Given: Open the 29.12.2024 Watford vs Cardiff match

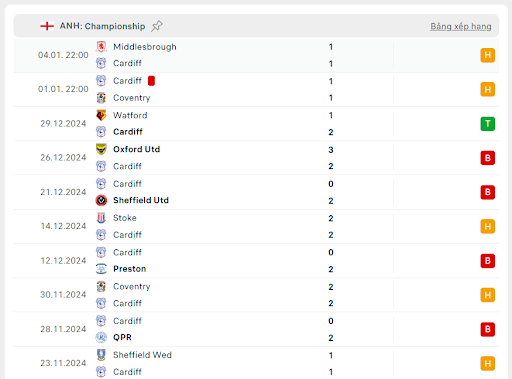Looking at the screenshot, I should click(256, 124).
